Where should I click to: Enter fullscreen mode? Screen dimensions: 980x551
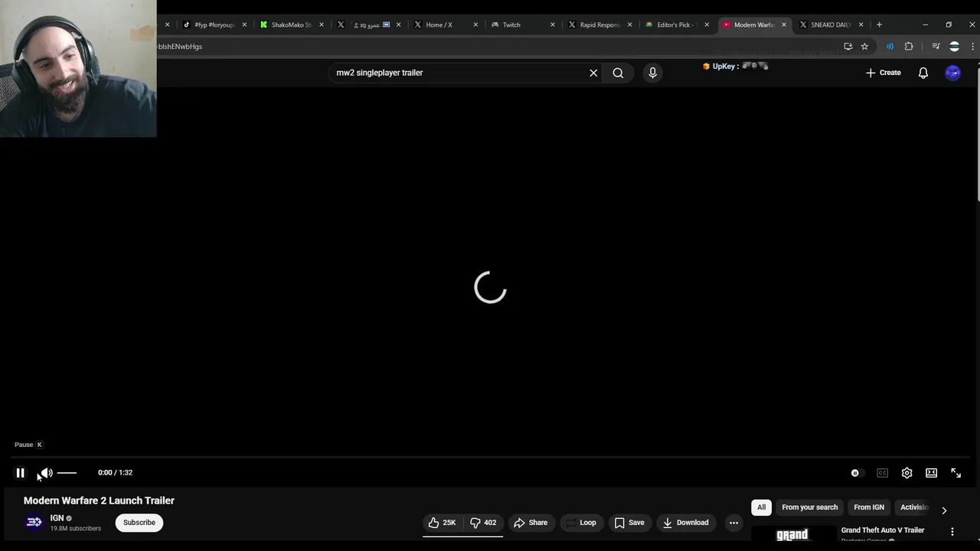[x=955, y=473]
